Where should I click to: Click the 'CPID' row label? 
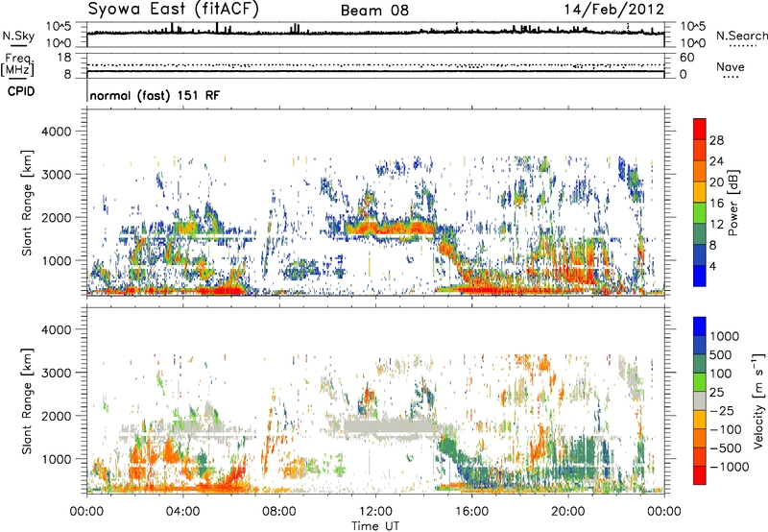click(21, 91)
